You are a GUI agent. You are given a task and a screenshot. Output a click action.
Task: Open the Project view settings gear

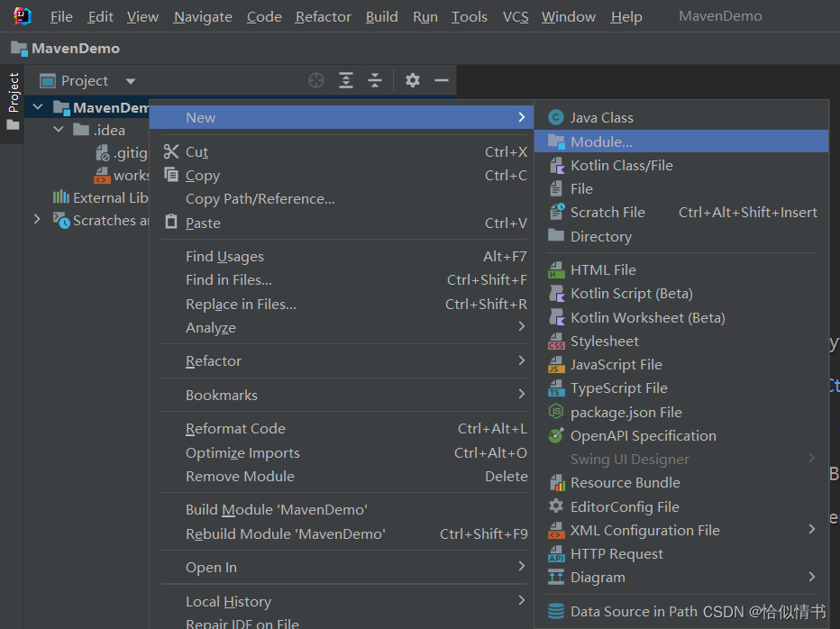tap(412, 80)
